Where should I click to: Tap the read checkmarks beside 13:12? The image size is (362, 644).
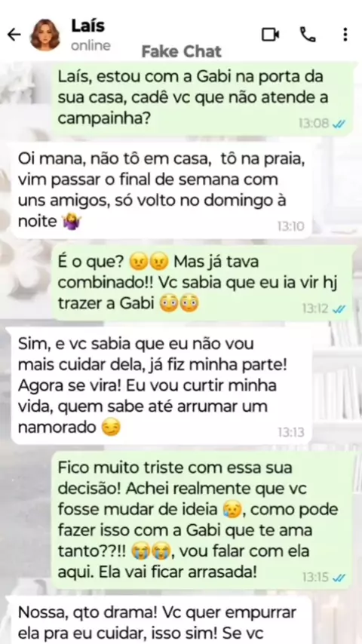(339, 308)
